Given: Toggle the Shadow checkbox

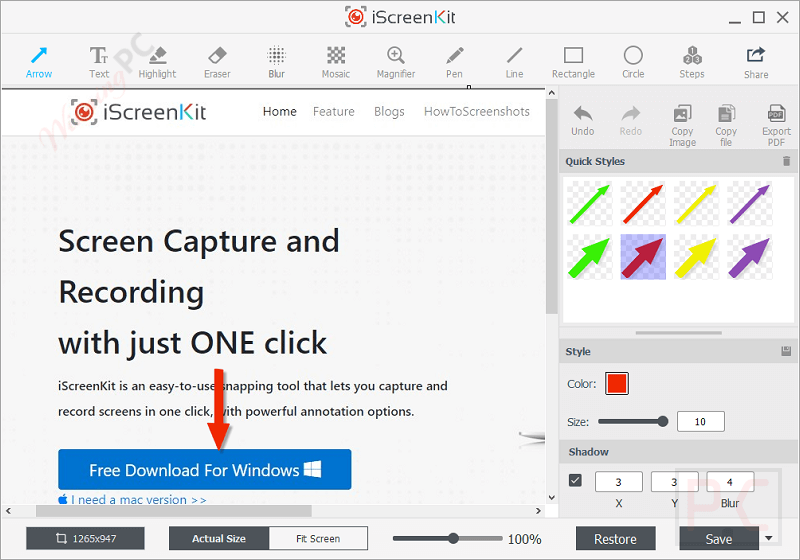Looking at the screenshot, I should coord(575,480).
